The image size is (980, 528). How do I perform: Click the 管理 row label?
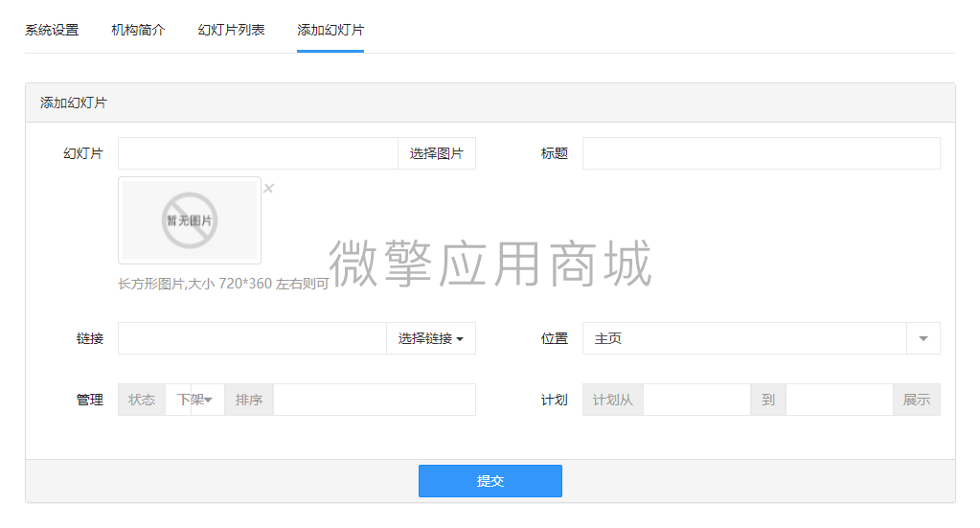(x=90, y=400)
